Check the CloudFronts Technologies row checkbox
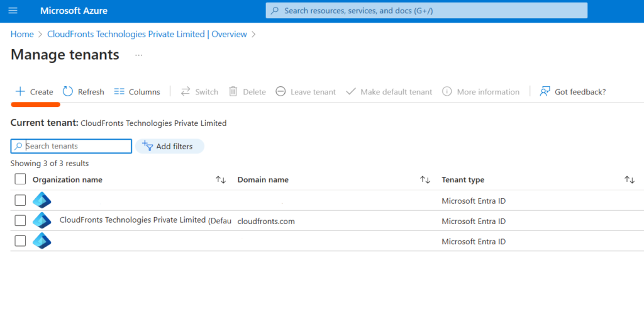Viewport: 644px width, 331px height. pyautogui.click(x=20, y=220)
